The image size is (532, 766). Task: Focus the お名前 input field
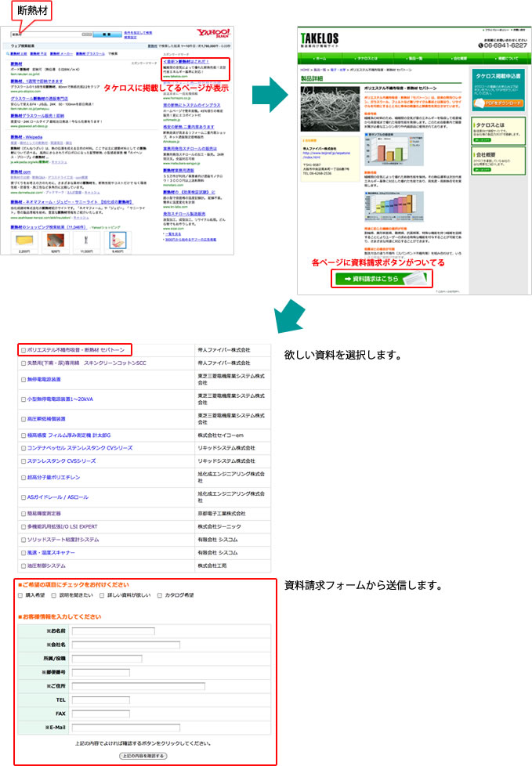(114, 631)
